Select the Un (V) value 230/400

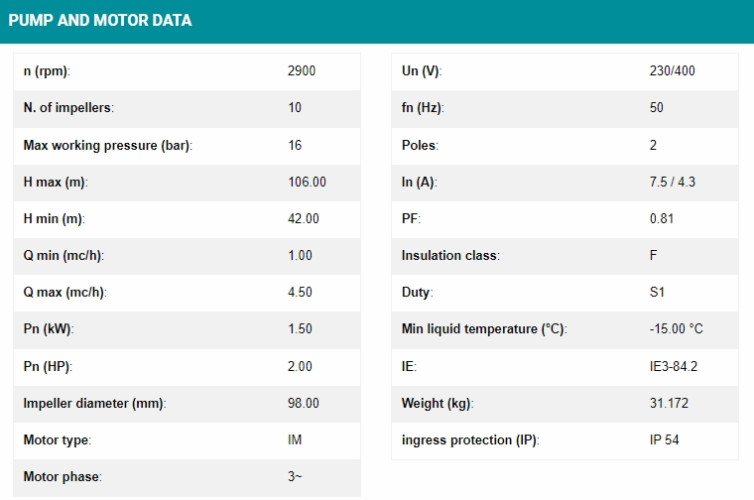670,71
